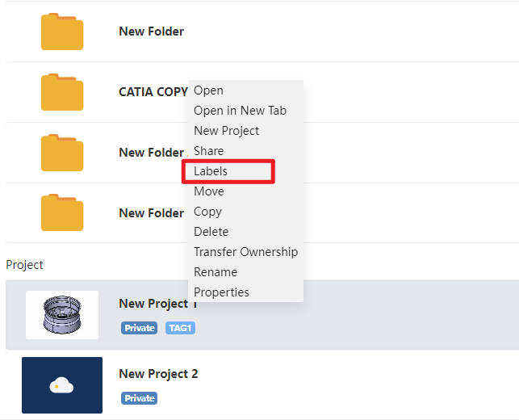Open Properties from context menu
Image resolution: width=519 pixels, height=420 pixels.
[x=221, y=292]
